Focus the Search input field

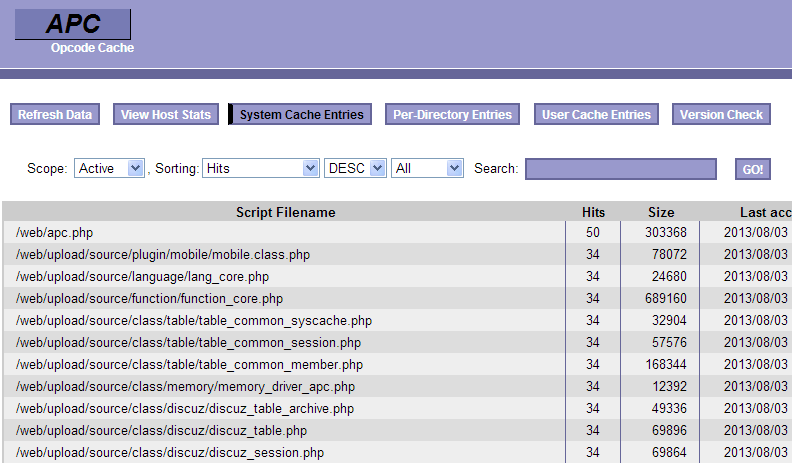(x=621, y=169)
